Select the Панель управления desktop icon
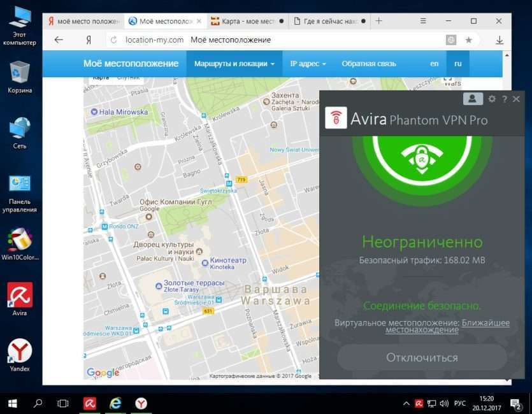 (x=19, y=193)
